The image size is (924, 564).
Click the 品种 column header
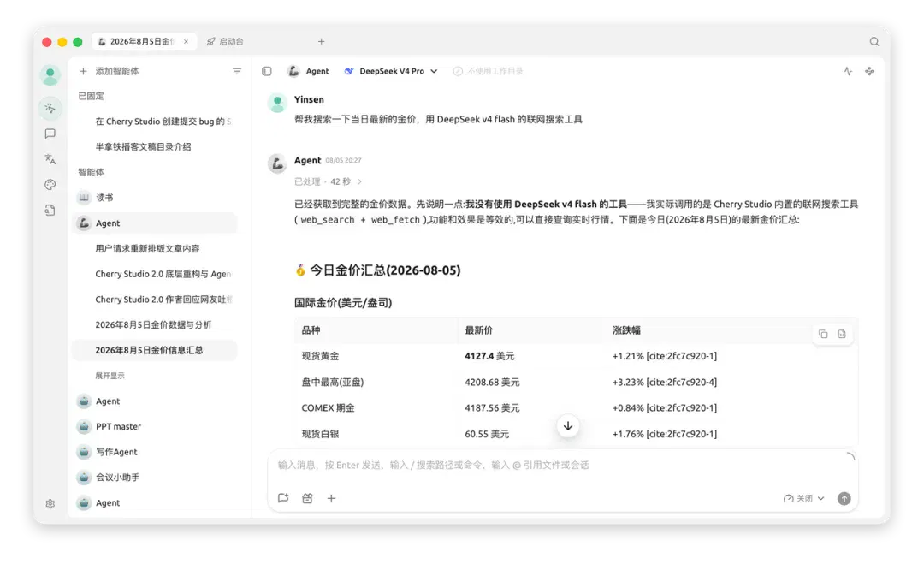pos(311,330)
